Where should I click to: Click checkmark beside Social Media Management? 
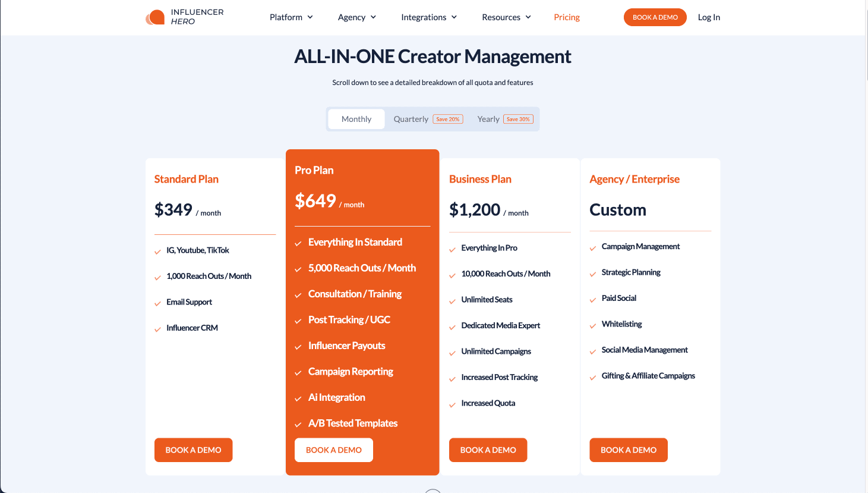point(592,351)
